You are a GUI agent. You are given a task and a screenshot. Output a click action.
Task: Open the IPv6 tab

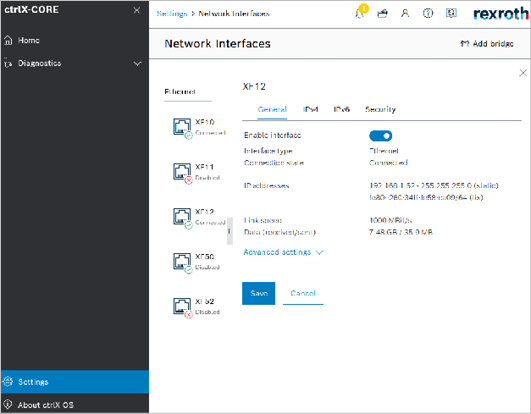(341, 109)
